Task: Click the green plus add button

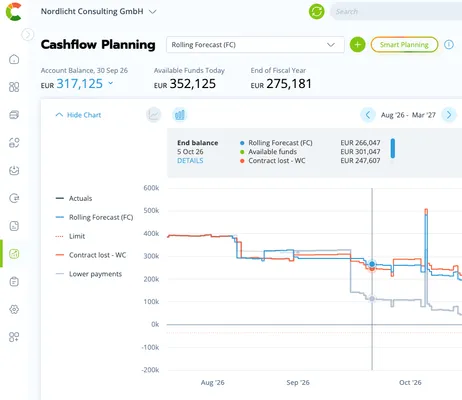Action: click(x=357, y=45)
